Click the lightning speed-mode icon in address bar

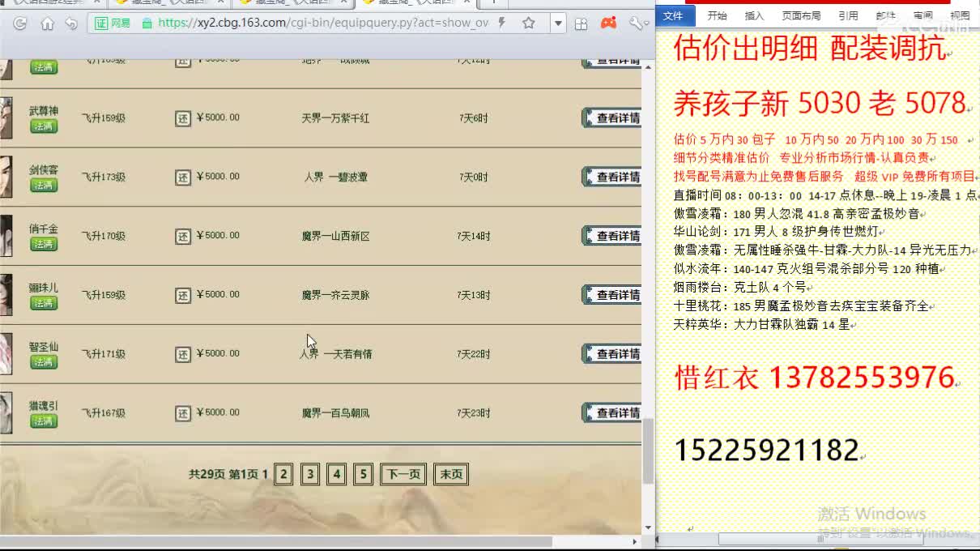point(502,23)
